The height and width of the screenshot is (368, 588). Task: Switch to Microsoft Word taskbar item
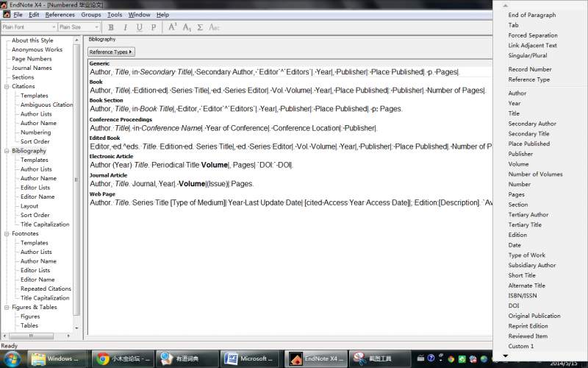click(x=251, y=358)
